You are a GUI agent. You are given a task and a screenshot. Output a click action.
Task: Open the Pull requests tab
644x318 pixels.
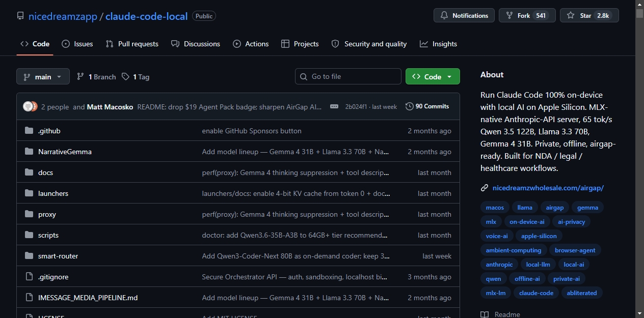(x=132, y=44)
